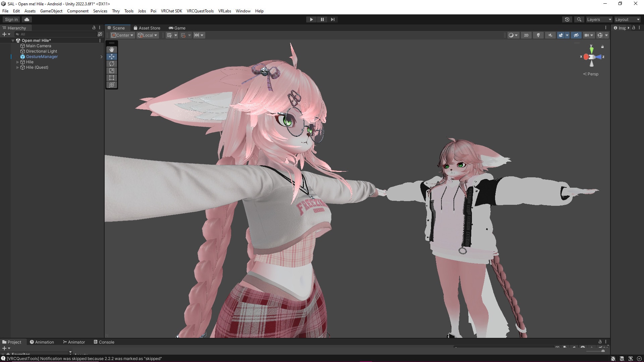This screenshot has height=362, width=644.
Task: Select the Scale tool
Action: pos(112,71)
